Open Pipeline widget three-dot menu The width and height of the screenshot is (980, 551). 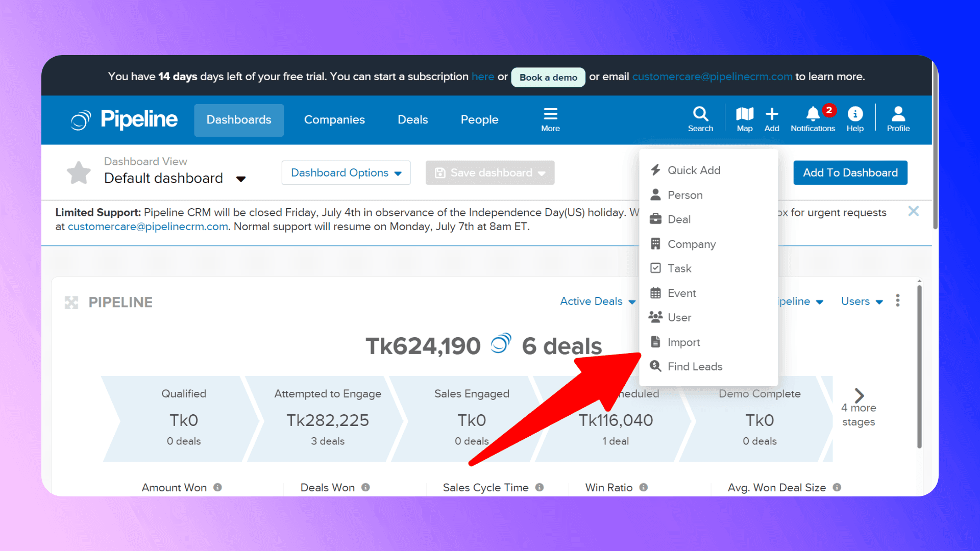[x=898, y=300]
